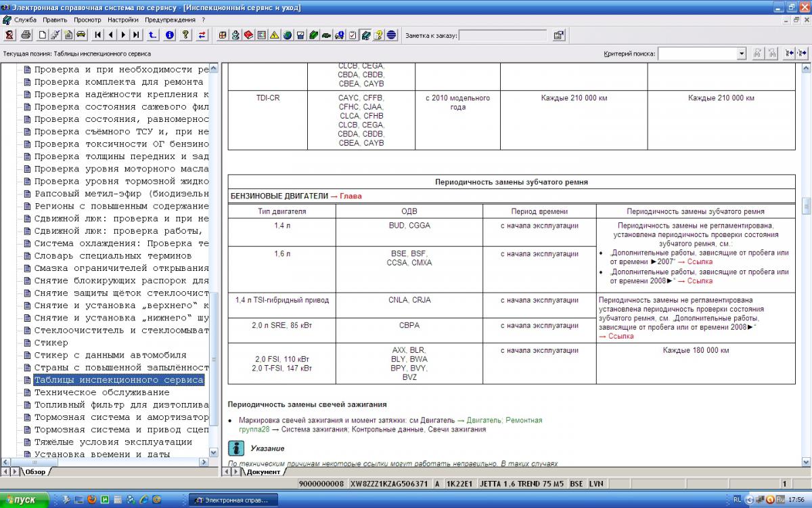The height and width of the screenshot is (508, 812).
Task: Open 'Рапсовый метил-эфир' tree item
Action: click(x=121, y=193)
